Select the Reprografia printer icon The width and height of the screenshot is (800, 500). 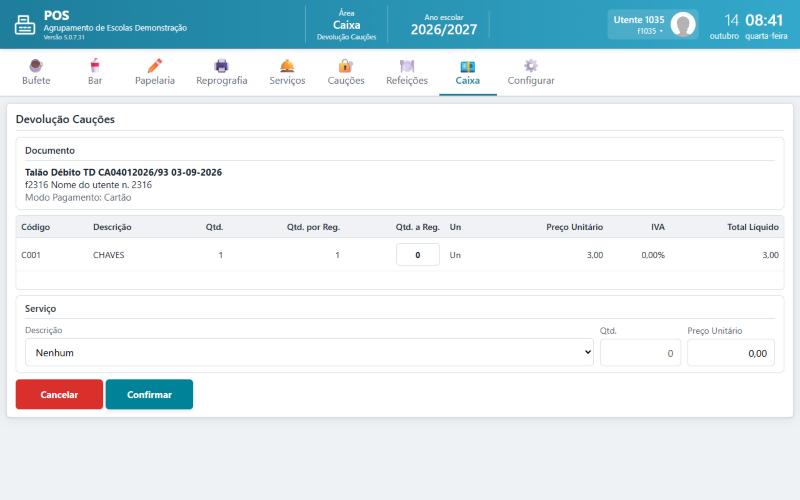(221, 65)
